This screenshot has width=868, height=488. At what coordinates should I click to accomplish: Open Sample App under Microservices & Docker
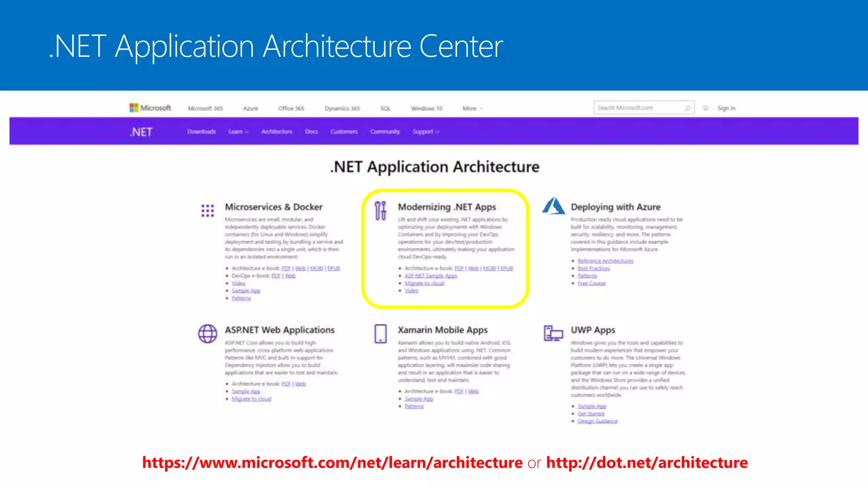(x=246, y=291)
